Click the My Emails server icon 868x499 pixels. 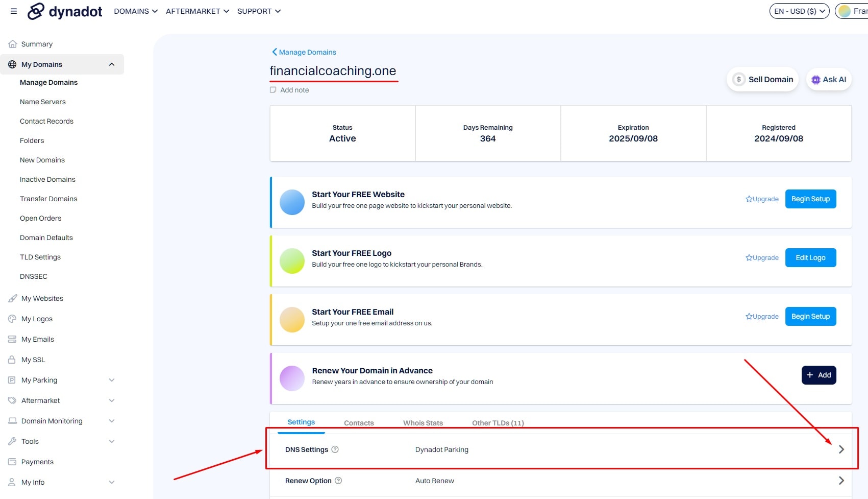(12, 339)
